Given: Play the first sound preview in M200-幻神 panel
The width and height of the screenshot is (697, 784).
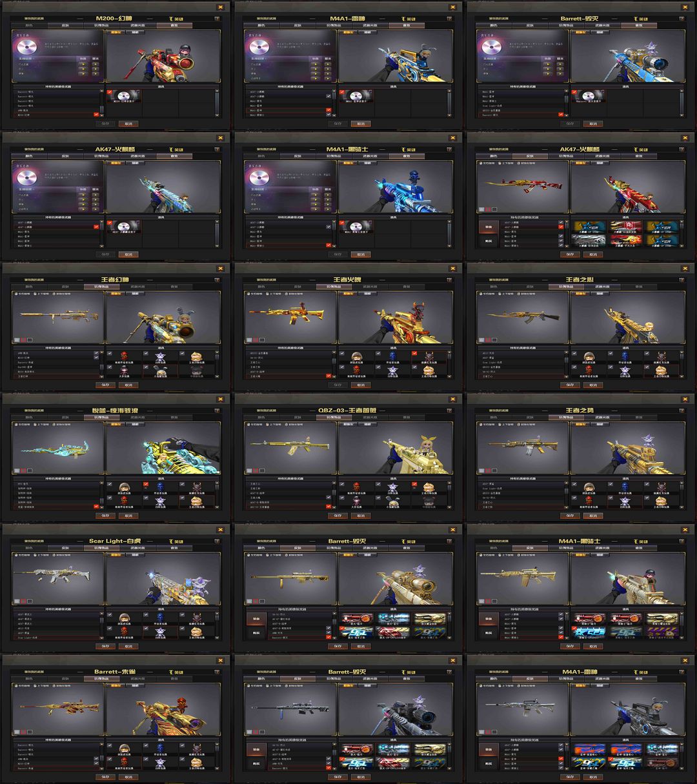Looking at the screenshot, I should pos(83,64).
